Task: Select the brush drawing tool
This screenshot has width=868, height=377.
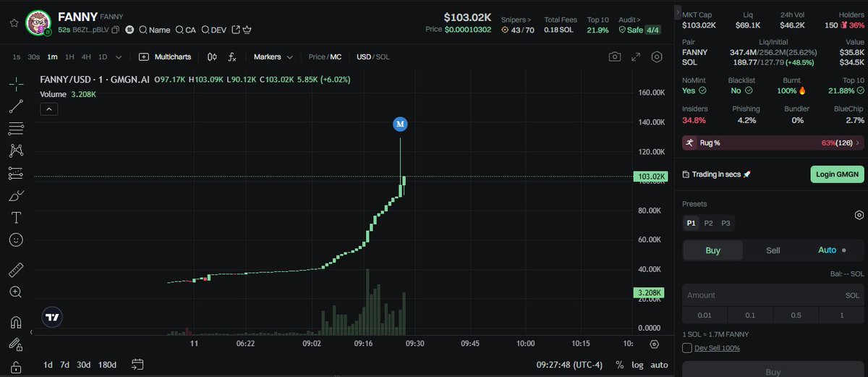Action: click(16, 195)
